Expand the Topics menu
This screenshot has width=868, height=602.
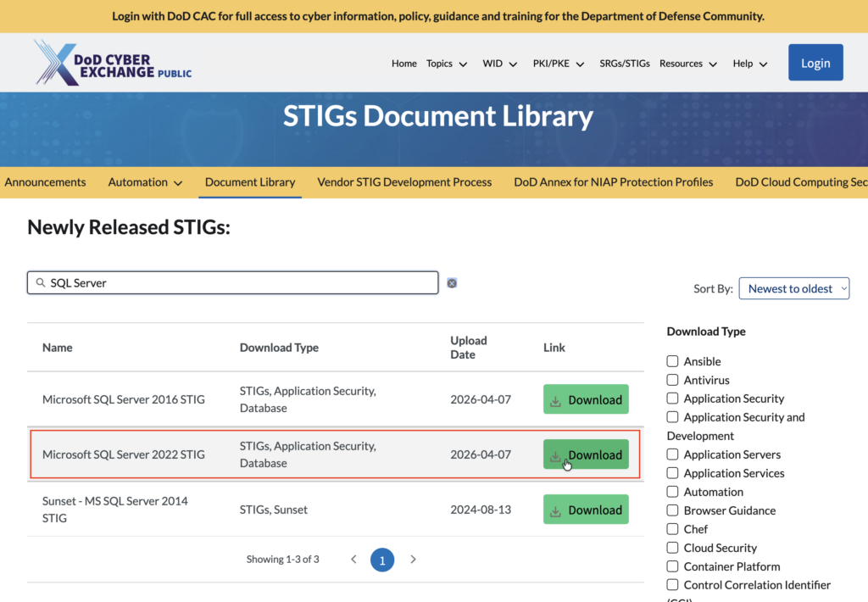(447, 64)
